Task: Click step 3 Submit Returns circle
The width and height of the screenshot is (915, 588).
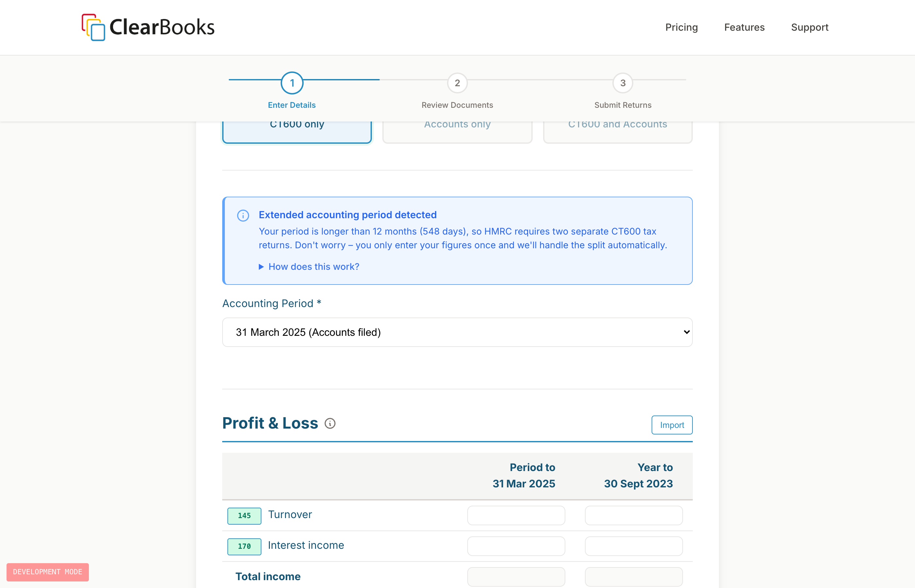Action: tap(623, 83)
